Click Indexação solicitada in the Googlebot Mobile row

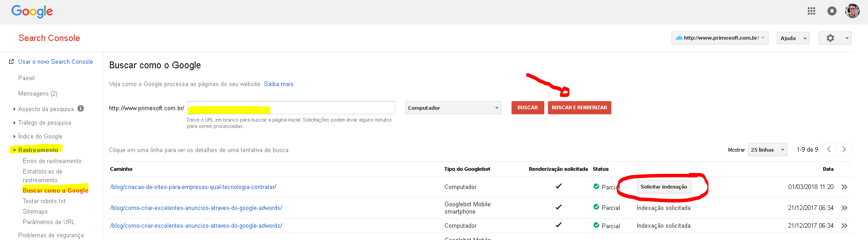coord(664,208)
